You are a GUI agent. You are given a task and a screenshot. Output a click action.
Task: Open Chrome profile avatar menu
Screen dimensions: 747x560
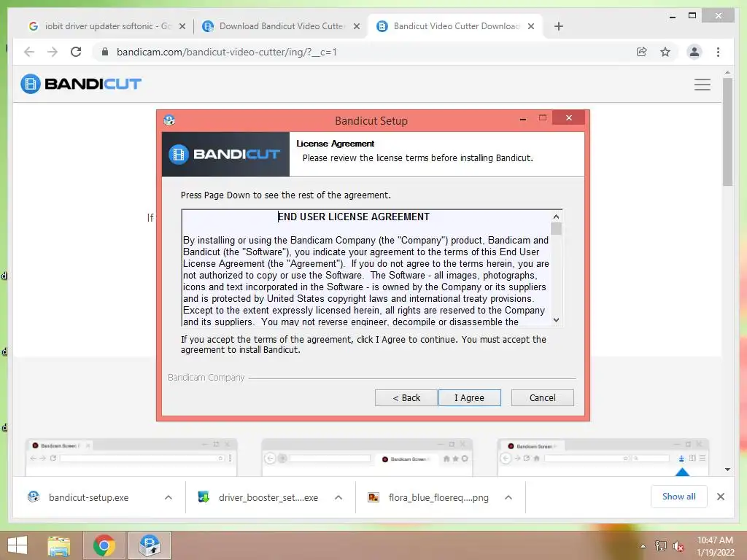click(694, 52)
